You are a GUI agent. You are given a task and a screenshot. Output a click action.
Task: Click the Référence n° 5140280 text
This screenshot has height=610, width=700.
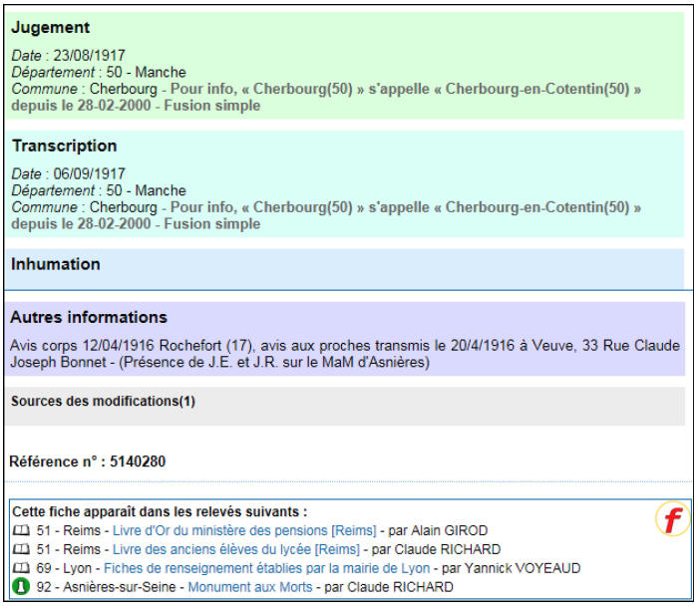(x=87, y=462)
